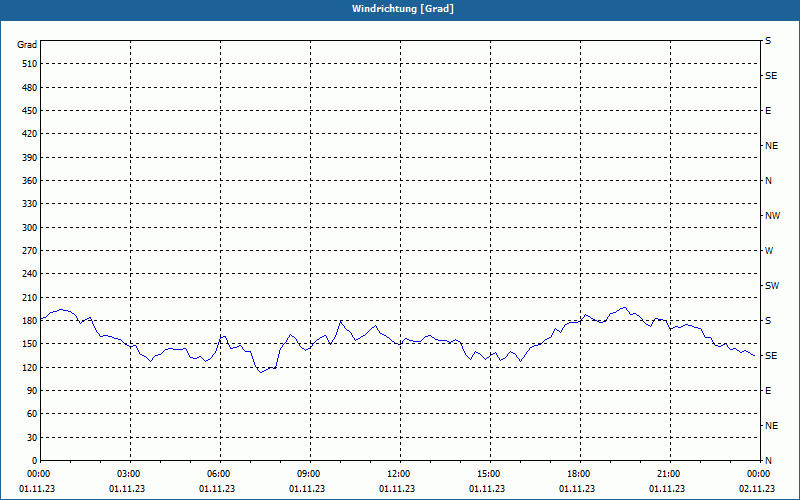
Task: Click the 450 axis value
Action: [x=30, y=111]
